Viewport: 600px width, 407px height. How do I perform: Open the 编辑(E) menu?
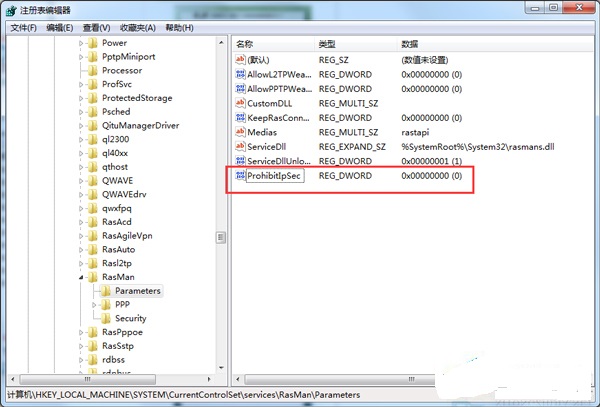[60, 28]
